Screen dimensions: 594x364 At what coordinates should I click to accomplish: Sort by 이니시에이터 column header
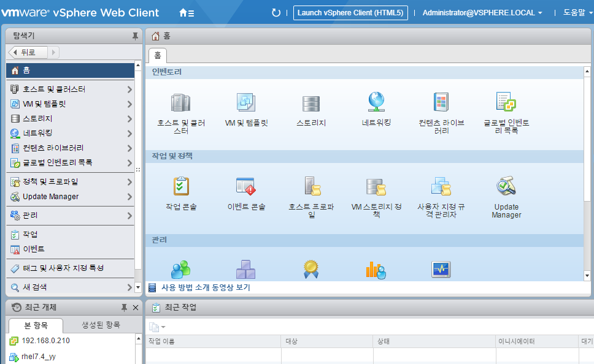coord(537,341)
